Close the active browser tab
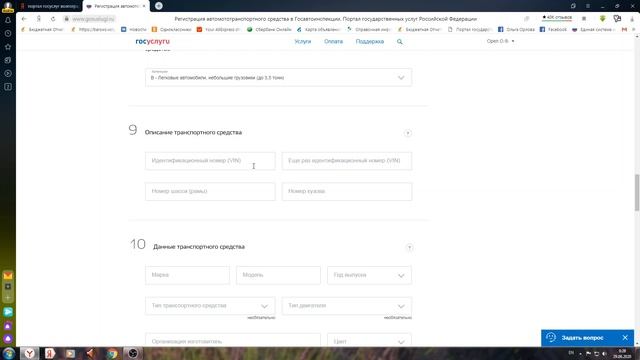The image size is (640, 360). 144,6
